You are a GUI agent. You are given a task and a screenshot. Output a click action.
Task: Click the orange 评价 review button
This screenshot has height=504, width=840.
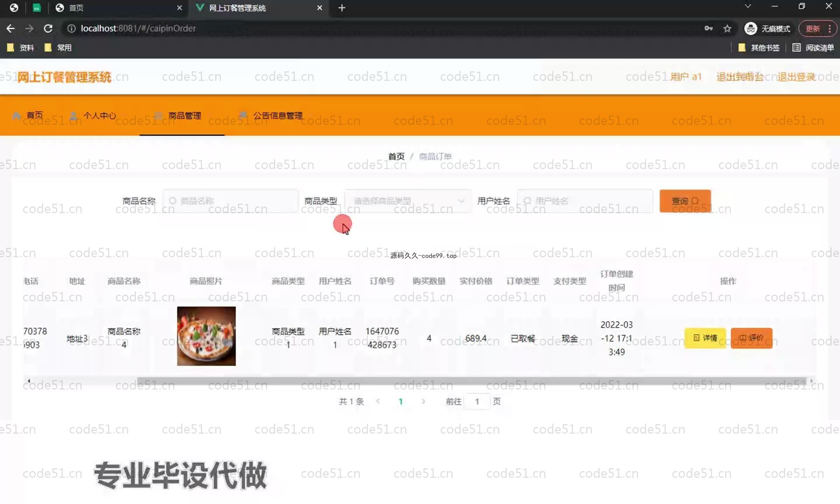pyautogui.click(x=751, y=338)
